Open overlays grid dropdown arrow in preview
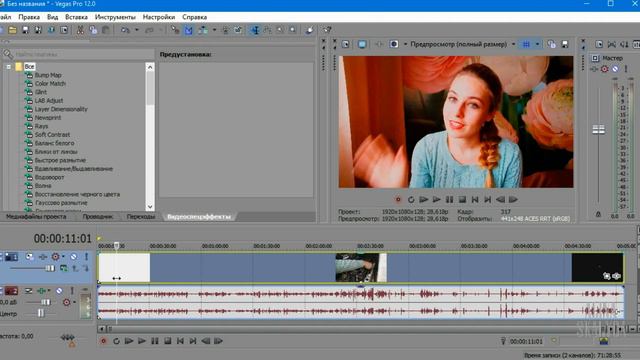This screenshot has width=640, height=360. point(537,44)
